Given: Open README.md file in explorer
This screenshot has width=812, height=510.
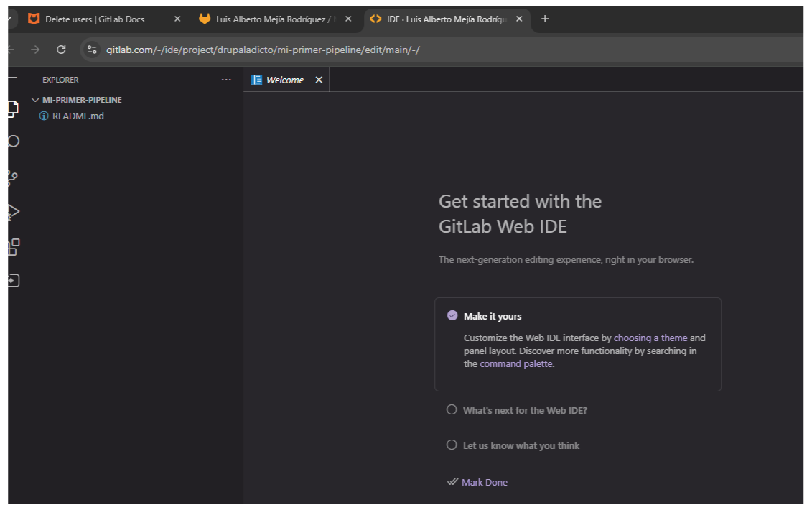Looking at the screenshot, I should pyautogui.click(x=78, y=116).
